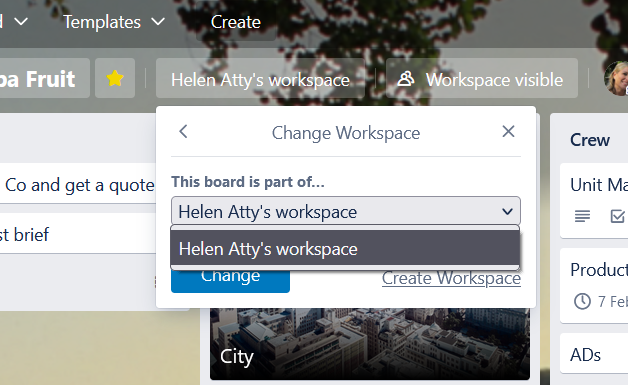Select Helen Atty's workspace option in list
The image size is (628, 385).
pos(345,248)
